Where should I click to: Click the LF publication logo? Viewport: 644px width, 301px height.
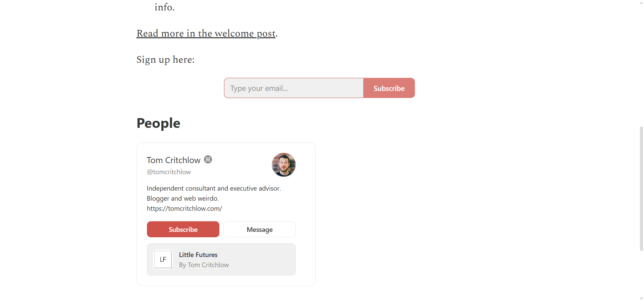(163, 259)
